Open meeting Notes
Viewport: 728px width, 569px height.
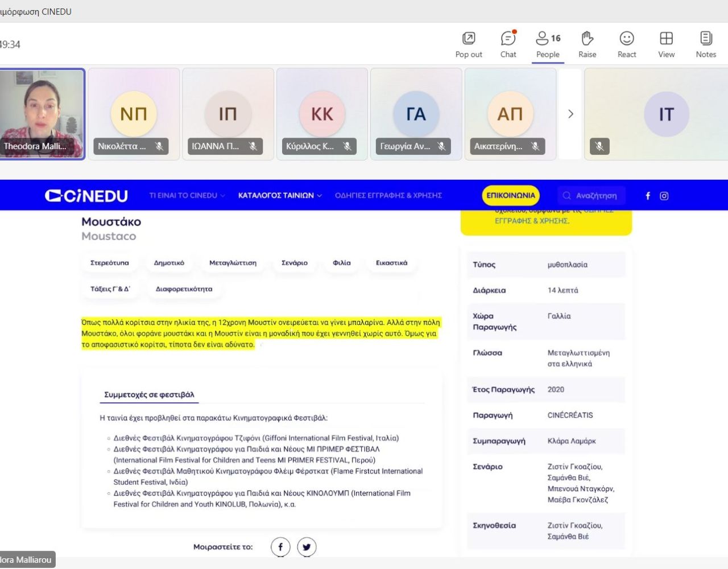(706, 44)
